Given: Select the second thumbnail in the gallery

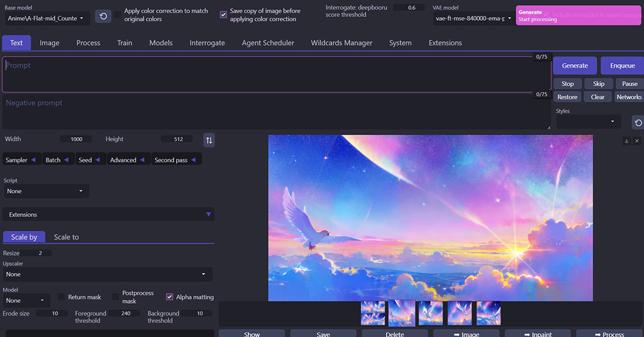Looking at the screenshot, I should (402, 312).
